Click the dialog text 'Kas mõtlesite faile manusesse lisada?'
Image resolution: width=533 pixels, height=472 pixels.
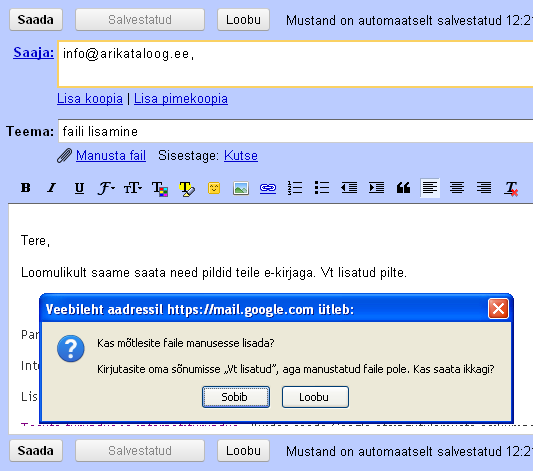tap(186, 343)
